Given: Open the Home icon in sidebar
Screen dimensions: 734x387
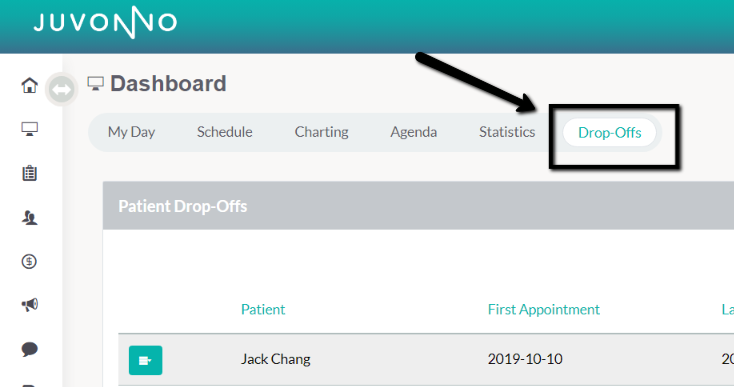Looking at the screenshot, I should click(29, 85).
